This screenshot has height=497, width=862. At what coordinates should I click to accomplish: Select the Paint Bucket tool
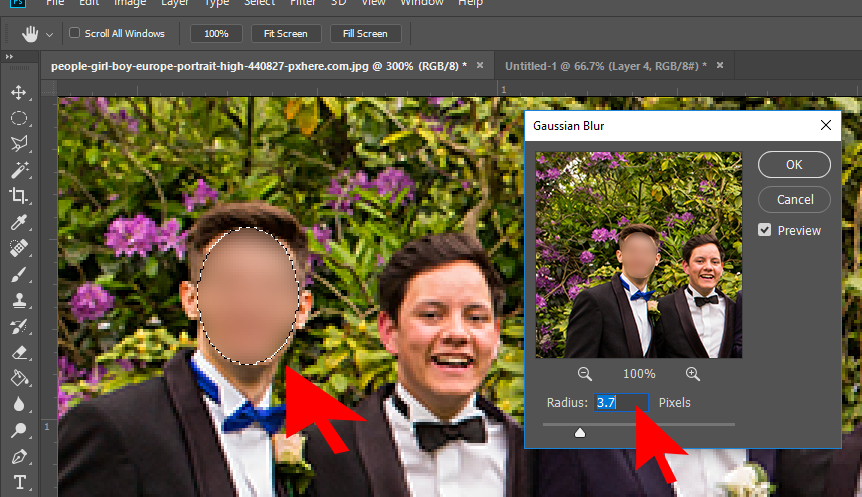(x=19, y=378)
